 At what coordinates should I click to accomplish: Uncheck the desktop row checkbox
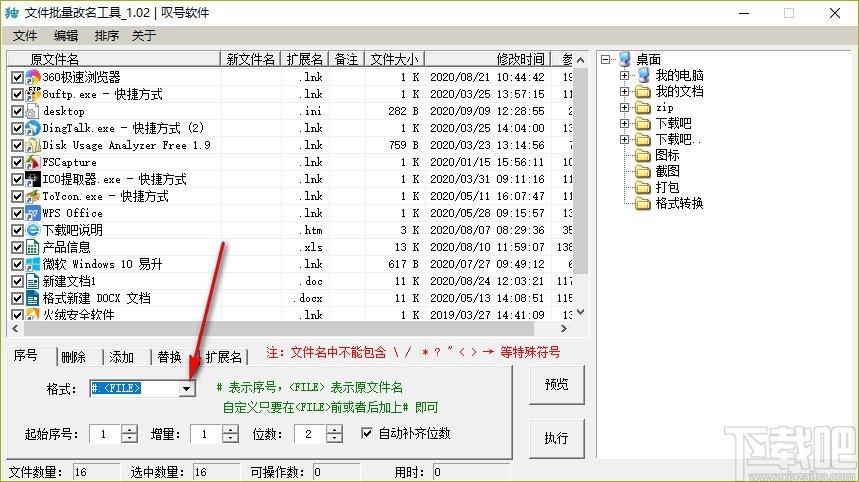(17, 112)
